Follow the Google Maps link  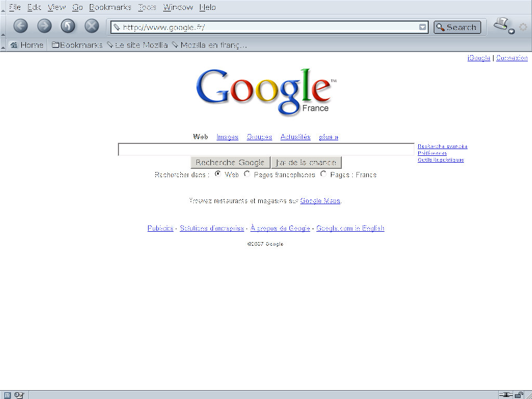click(x=320, y=201)
